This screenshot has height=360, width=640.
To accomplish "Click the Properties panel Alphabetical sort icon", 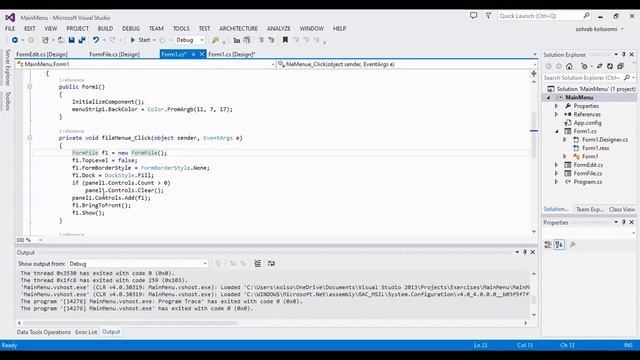I will 559,244.
